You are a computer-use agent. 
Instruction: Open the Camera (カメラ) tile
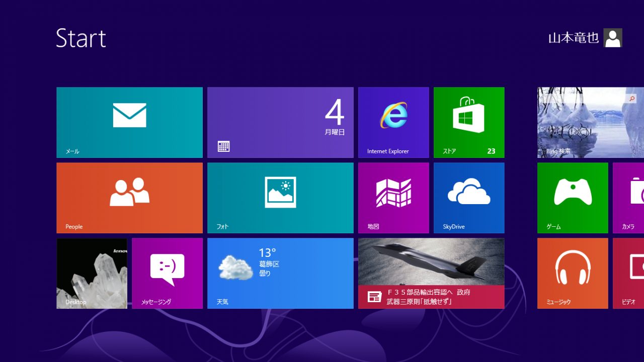[x=628, y=198]
